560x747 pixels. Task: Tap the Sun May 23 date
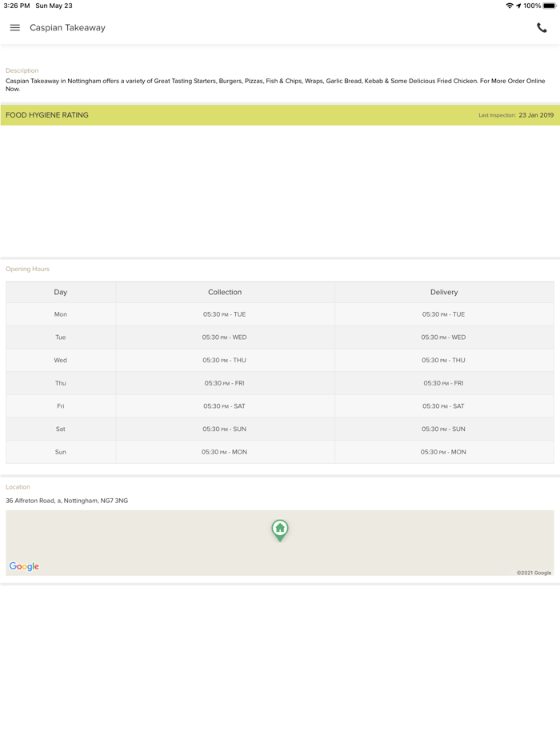54,6
